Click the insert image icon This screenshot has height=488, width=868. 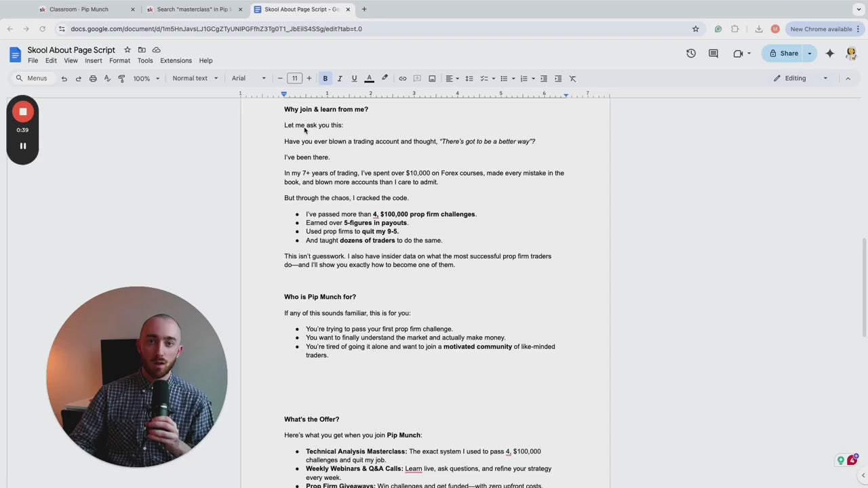(432, 79)
